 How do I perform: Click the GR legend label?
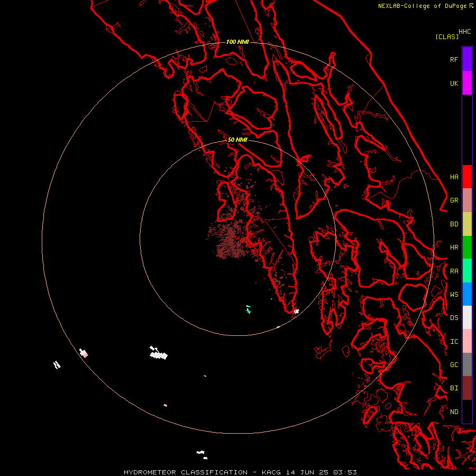[454, 200]
